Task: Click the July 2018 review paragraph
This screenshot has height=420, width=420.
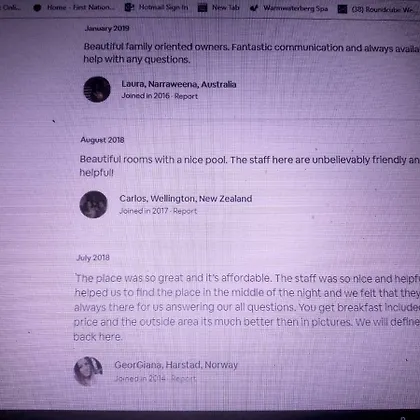Action: [247, 307]
